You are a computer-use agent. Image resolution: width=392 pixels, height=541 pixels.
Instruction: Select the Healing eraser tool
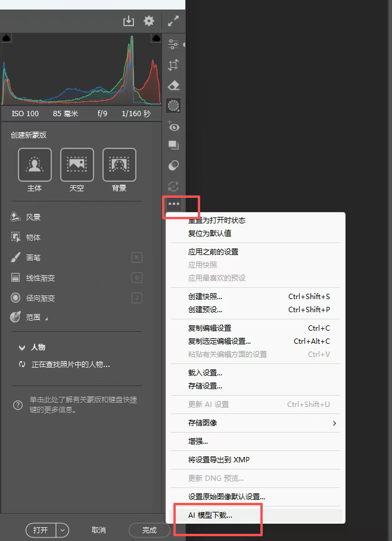[x=173, y=85]
